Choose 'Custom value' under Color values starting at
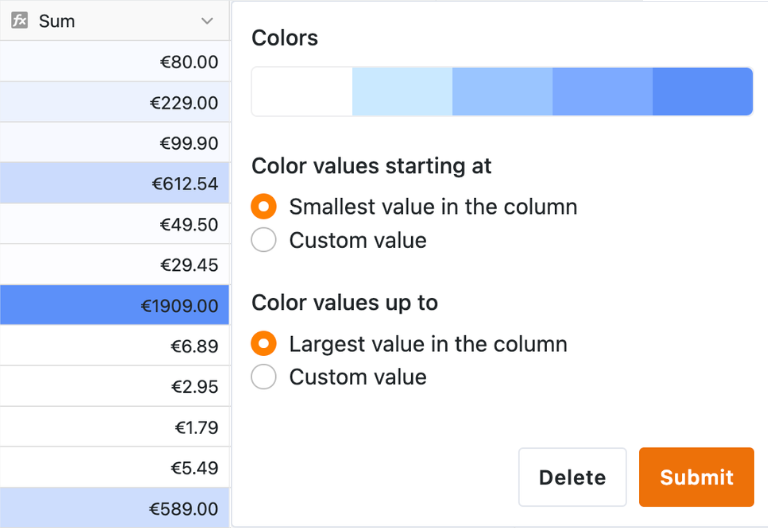 pyautogui.click(x=264, y=240)
